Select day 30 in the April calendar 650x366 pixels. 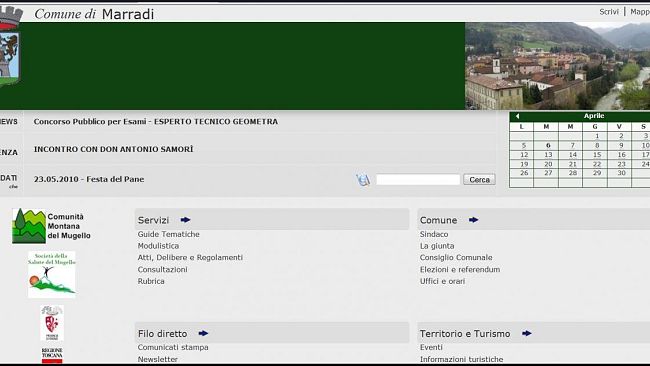pyautogui.click(x=621, y=173)
